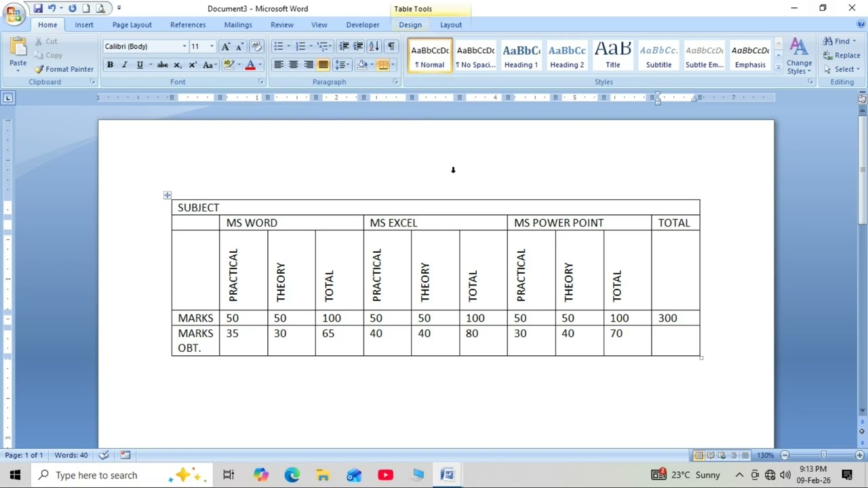Apply the text highlight color
This screenshot has height=488, width=868.
click(229, 65)
